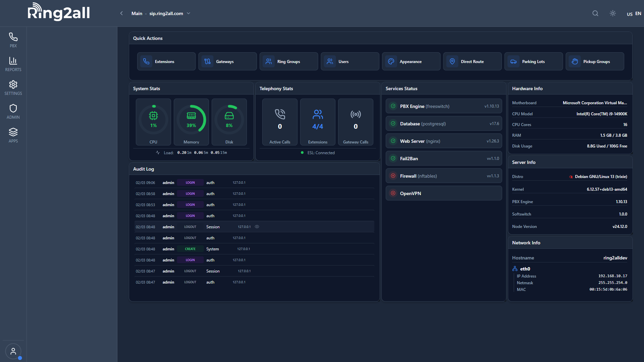The height and width of the screenshot is (362, 644).
Task: Open the PBX sidebar section
Action: [13, 40]
